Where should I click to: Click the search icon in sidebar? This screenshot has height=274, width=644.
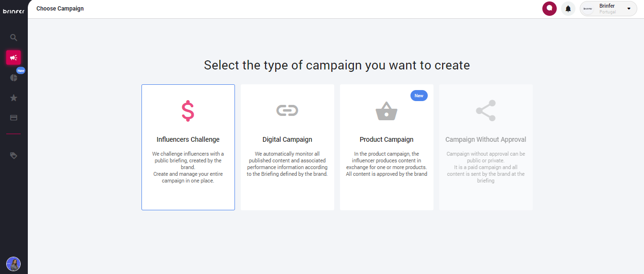[x=13, y=37]
